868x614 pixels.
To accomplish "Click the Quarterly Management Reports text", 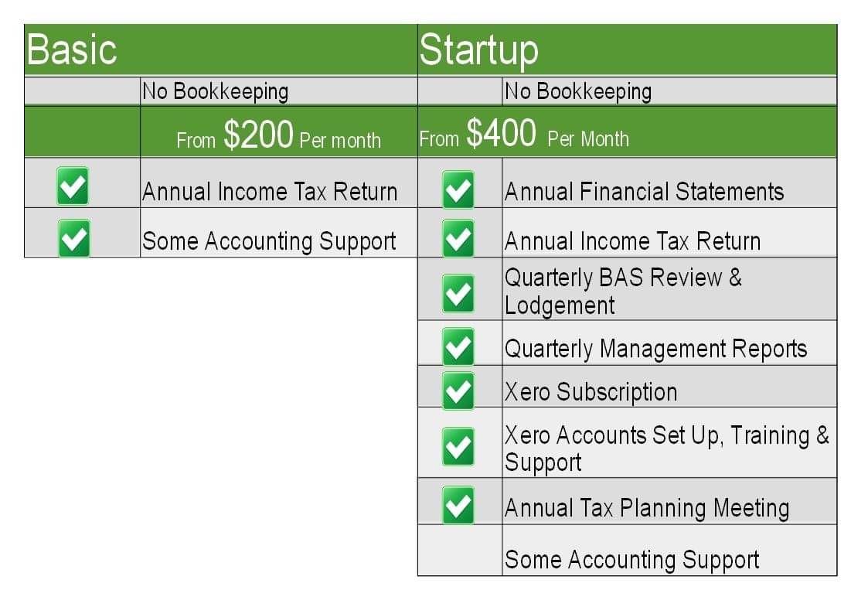I will [655, 348].
